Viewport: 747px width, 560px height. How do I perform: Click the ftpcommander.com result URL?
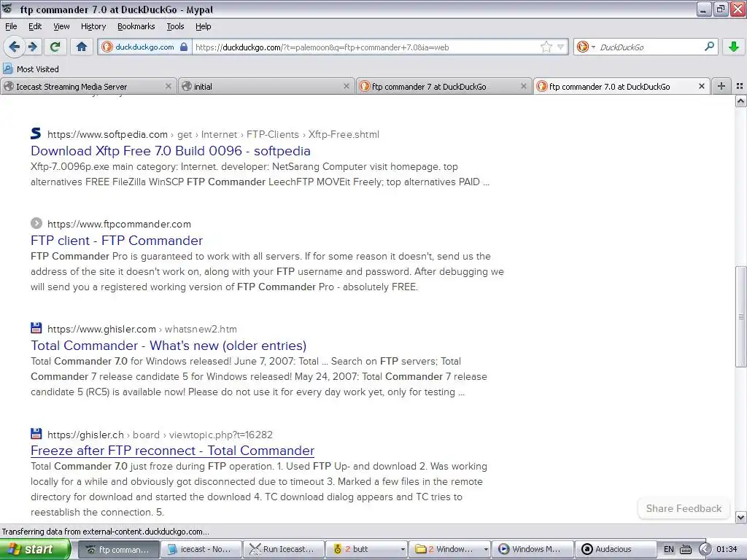click(x=119, y=224)
